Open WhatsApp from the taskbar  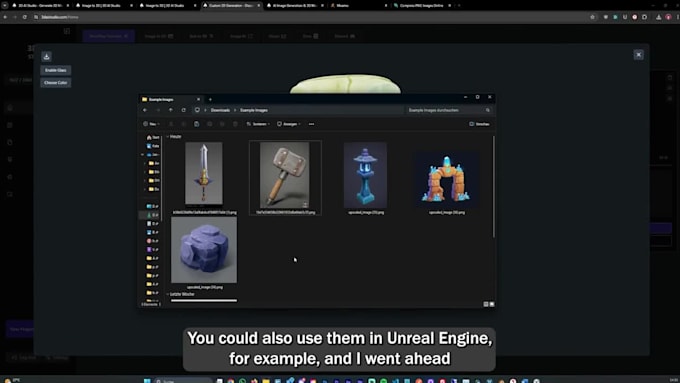(242, 381)
